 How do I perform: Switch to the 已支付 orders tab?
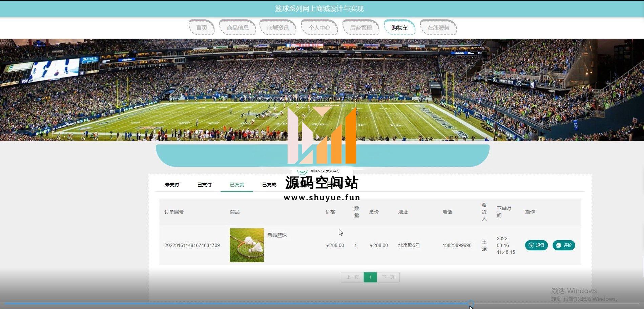[204, 185]
